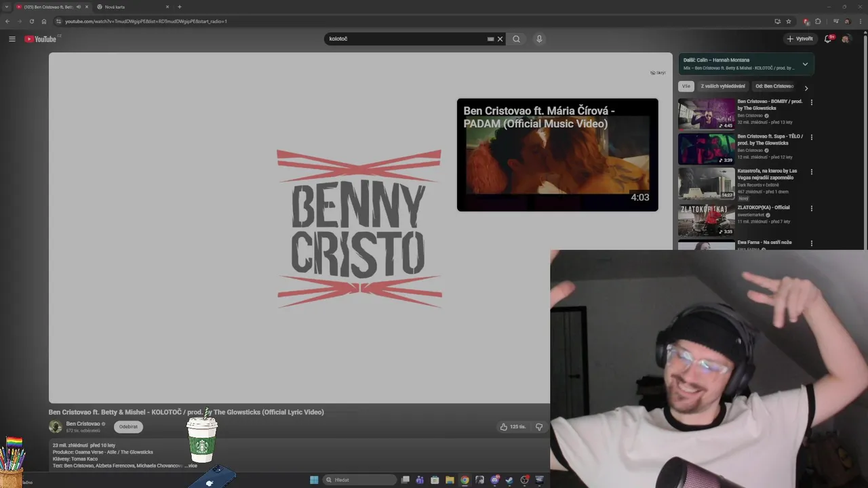Open options for TĚLO video
The height and width of the screenshot is (488, 868).
coord(811,137)
